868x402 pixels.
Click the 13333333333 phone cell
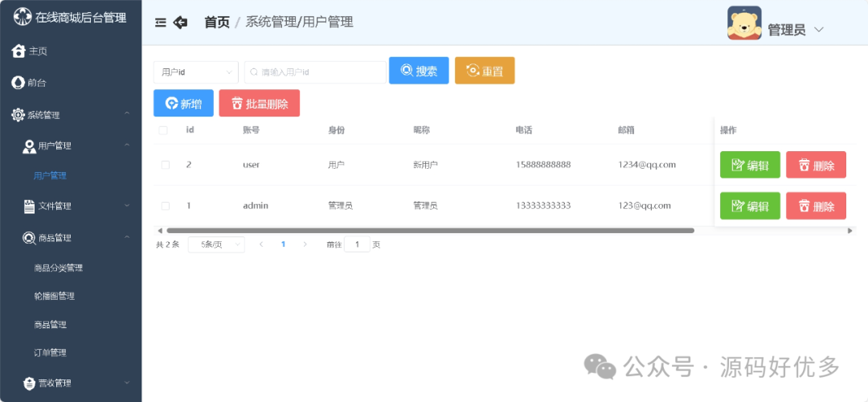click(x=543, y=206)
